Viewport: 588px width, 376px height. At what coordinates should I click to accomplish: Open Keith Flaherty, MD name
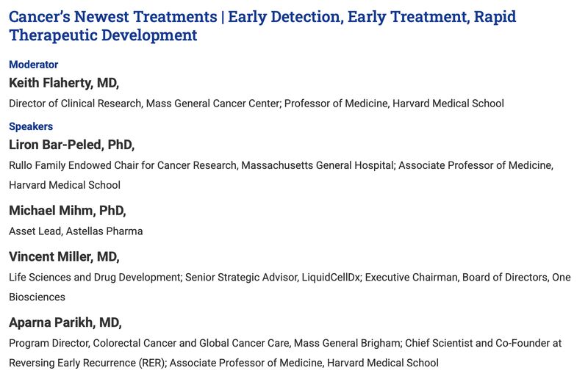[64, 83]
